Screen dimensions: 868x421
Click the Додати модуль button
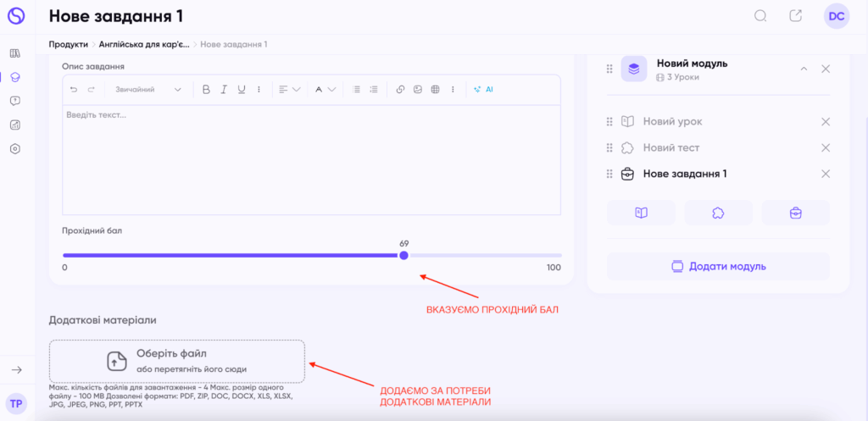coord(719,266)
